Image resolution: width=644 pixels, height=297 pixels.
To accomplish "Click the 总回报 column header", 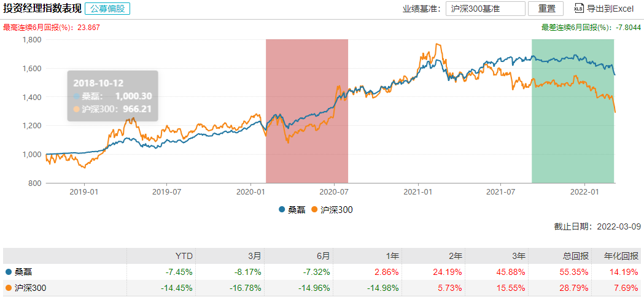I will [x=576, y=255].
